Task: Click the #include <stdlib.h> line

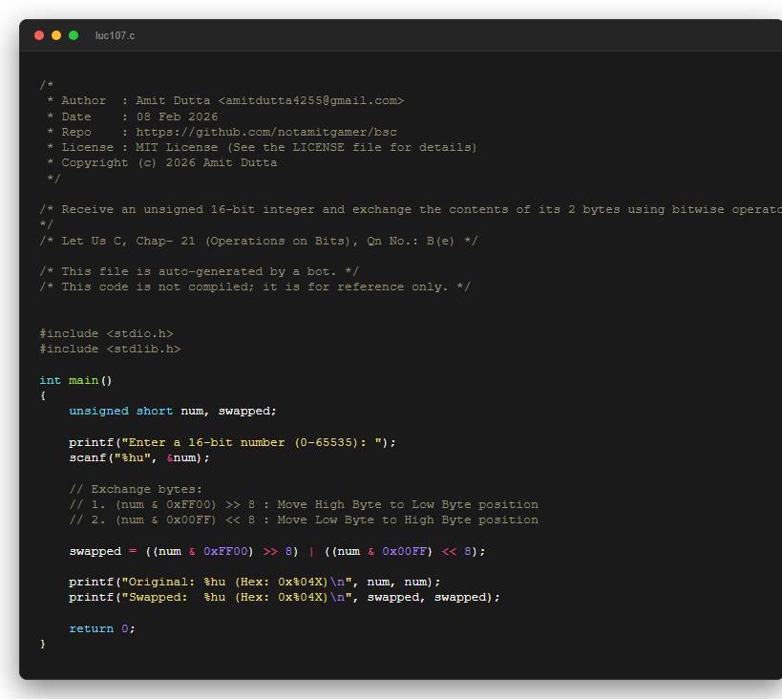Action: [110, 350]
